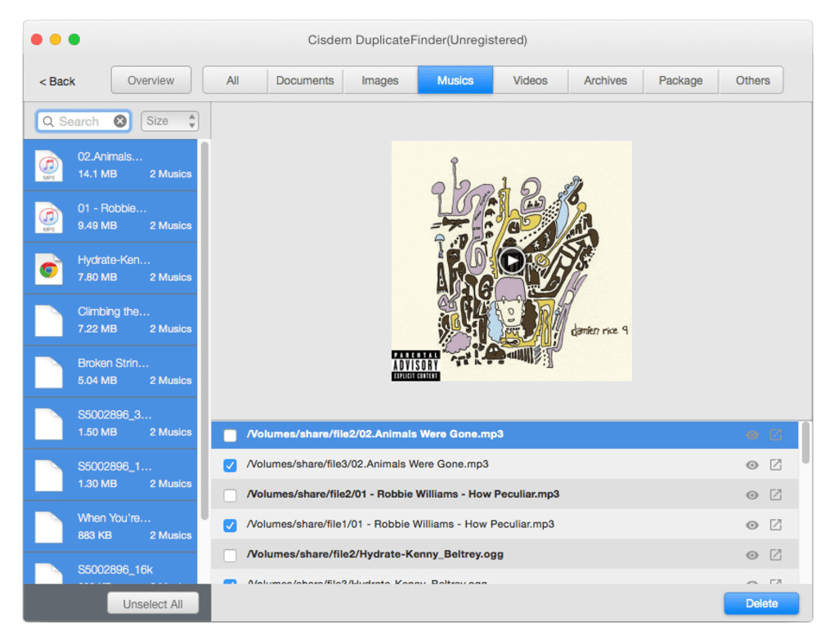Viewport: 834px width, 644px height.
Task: Select path file3/02.Animals Were Gone.mp3
Action: tap(504, 464)
